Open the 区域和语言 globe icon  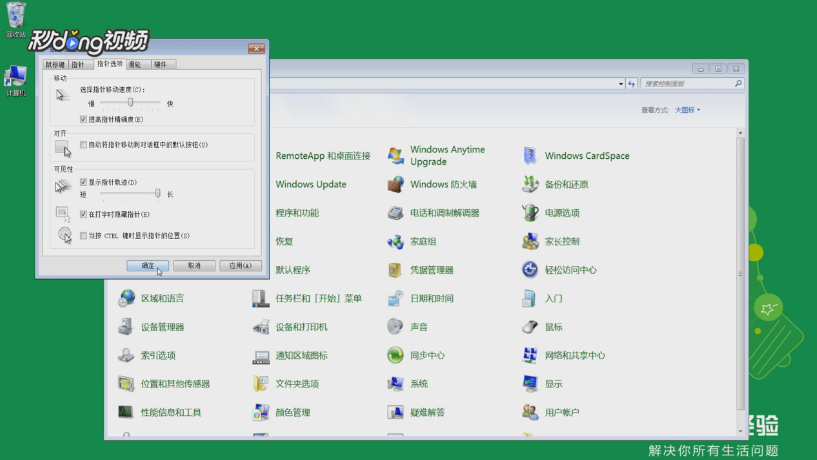click(x=126, y=298)
